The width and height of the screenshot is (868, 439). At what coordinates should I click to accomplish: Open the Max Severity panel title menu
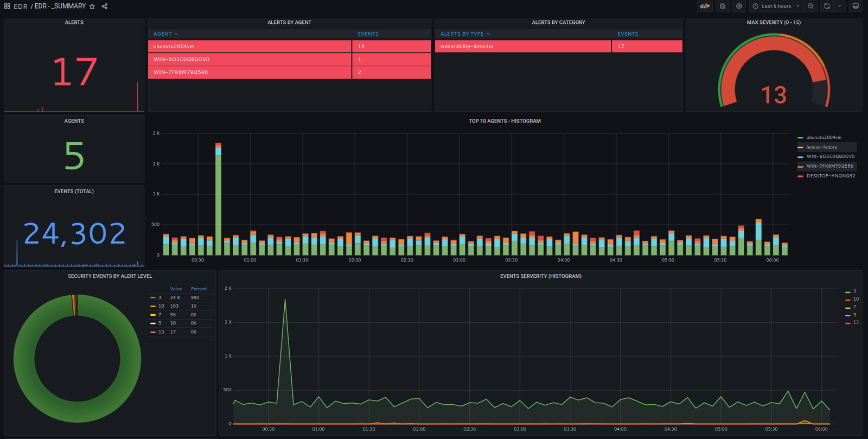tap(773, 22)
